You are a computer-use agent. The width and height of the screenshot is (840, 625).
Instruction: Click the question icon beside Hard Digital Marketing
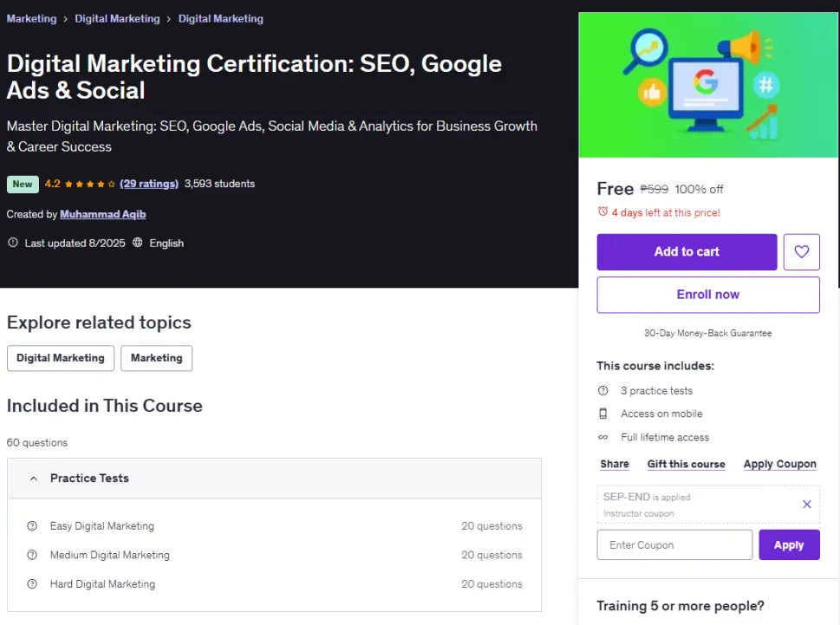click(32, 583)
